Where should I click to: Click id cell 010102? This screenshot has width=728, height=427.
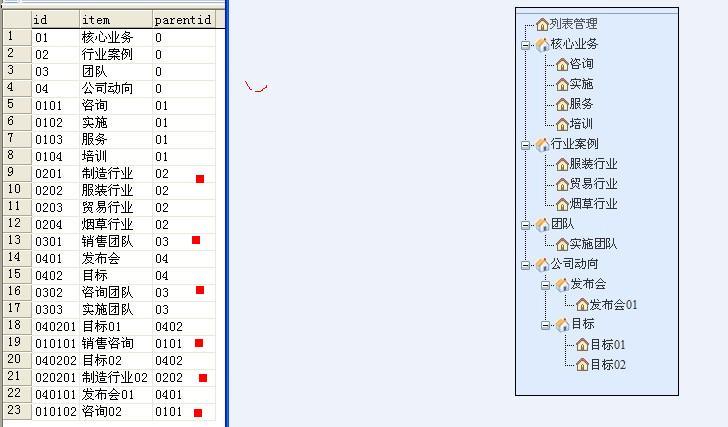coord(55,411)
